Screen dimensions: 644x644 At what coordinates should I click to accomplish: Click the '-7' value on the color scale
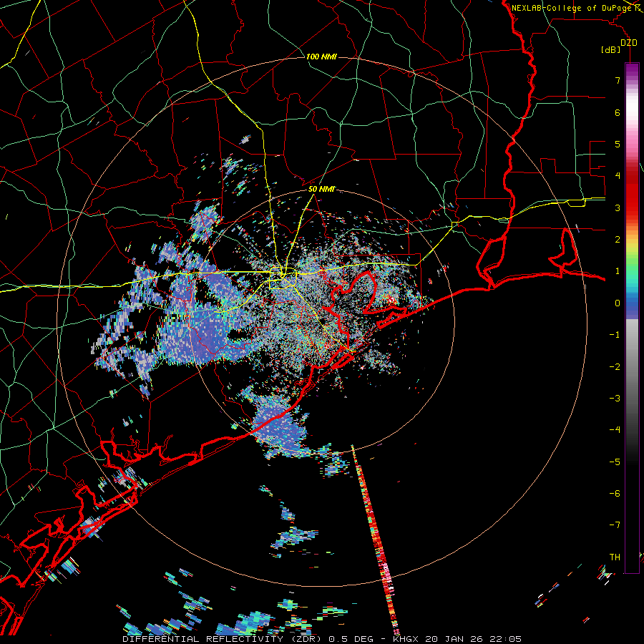[x=615, y=525]
